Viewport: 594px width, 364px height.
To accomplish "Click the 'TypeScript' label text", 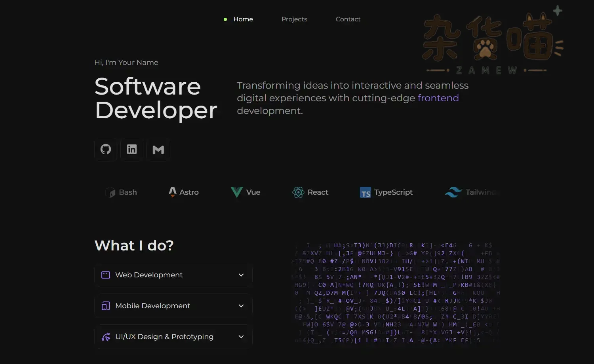I will pyautogui.click(x=393, y=192).
